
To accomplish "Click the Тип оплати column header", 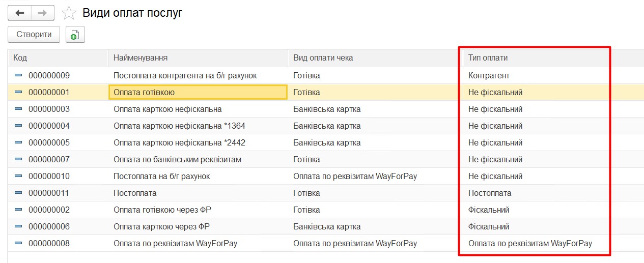I will (535, 57).
